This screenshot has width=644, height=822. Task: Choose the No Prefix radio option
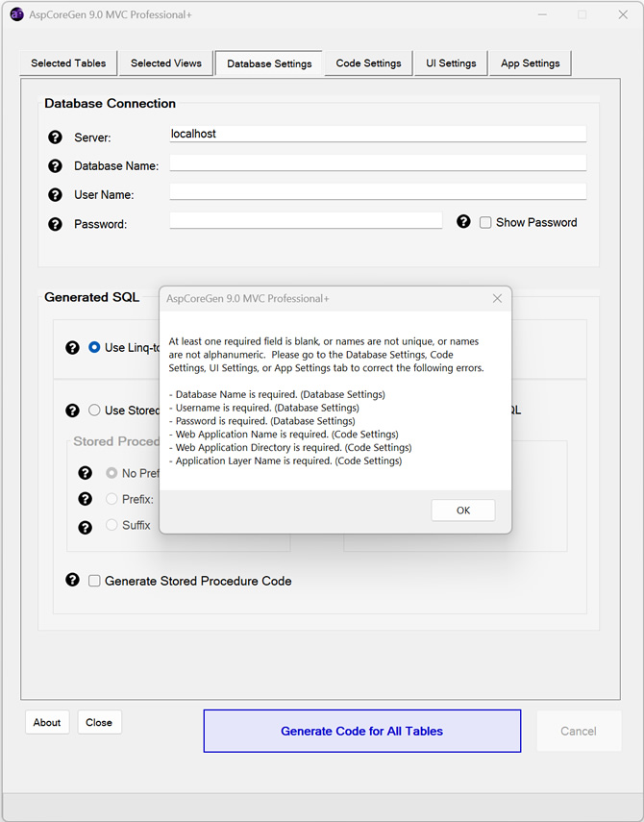click(x=111, y=473)
